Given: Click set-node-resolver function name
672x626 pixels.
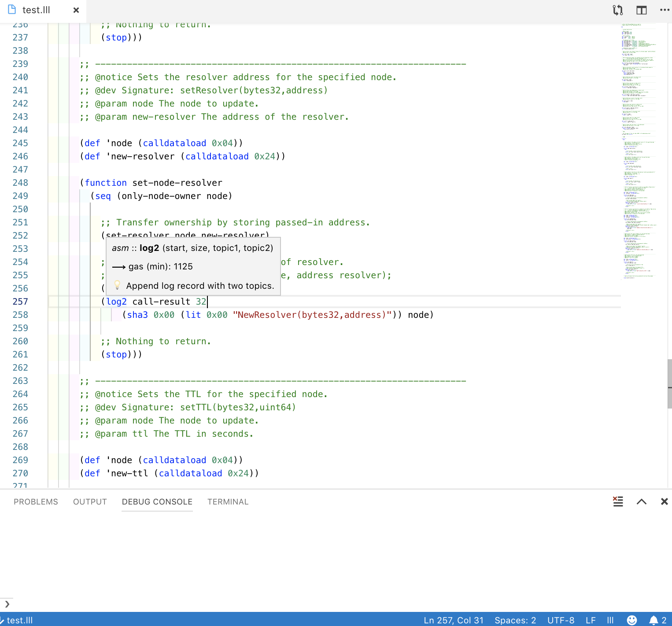Looking at the screenshot, I should point(177,183).
